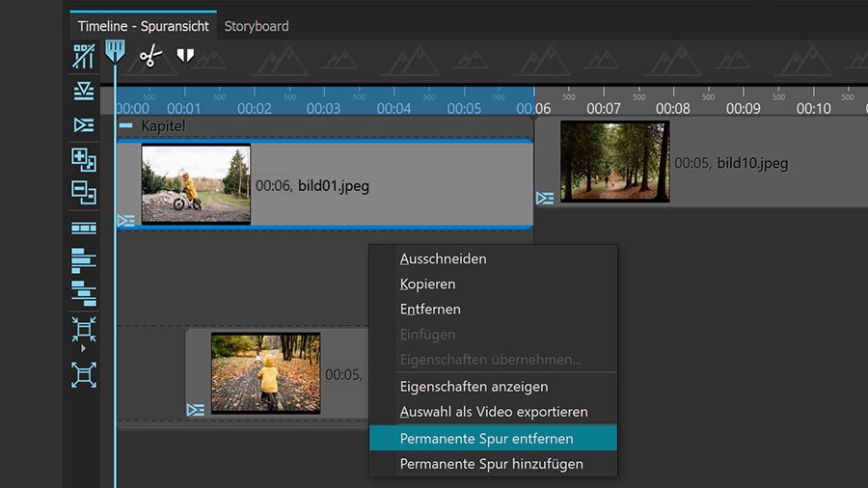Click the horizontal segments row icon
Screen dimensions: 868x488
84,228
